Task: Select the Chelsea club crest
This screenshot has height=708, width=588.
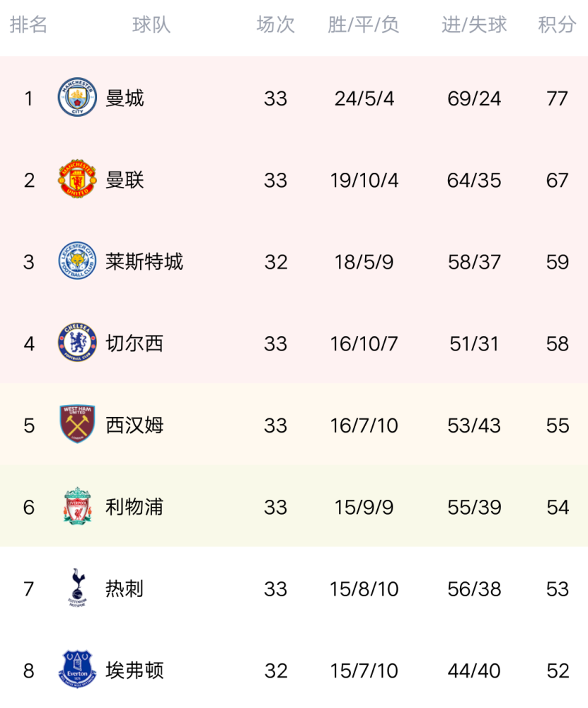Action: pyautogui.click(x=77, y=342)
